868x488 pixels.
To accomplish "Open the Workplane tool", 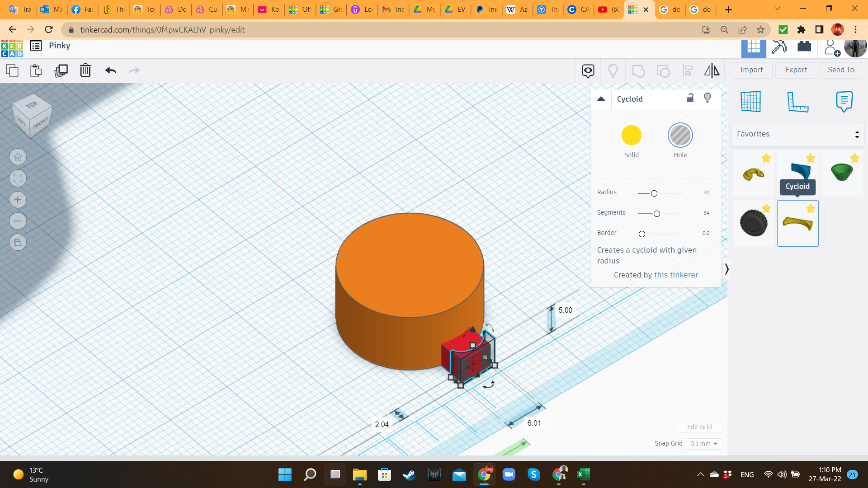I will pos(751,101).
